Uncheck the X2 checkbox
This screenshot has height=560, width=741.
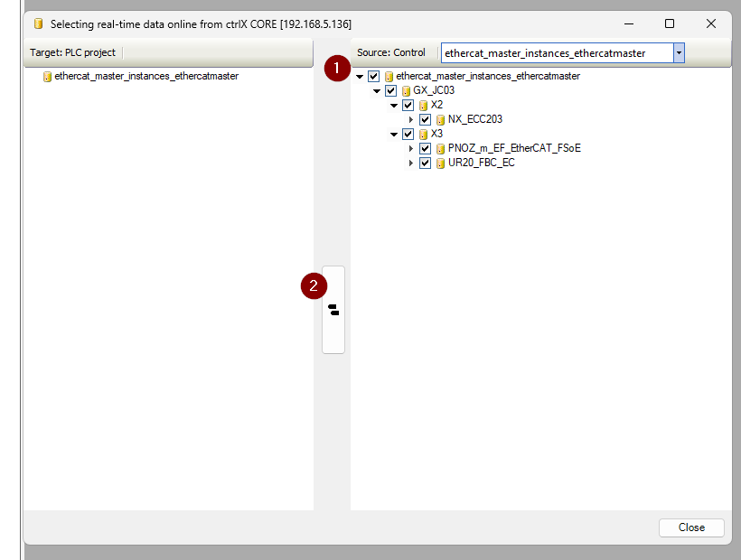(408, 105)
